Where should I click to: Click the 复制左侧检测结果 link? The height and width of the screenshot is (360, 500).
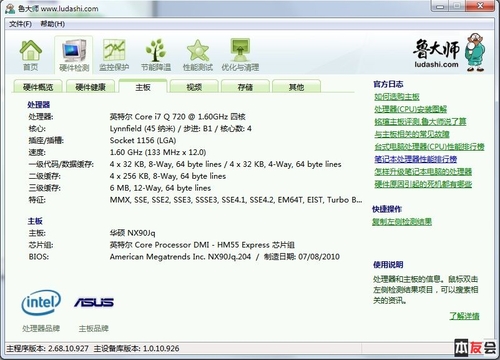(402, 222)
